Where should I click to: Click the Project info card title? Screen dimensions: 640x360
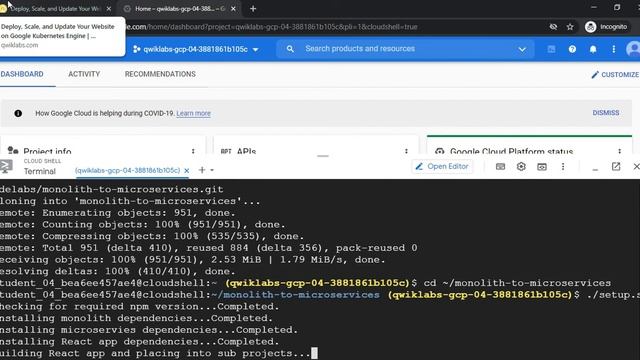pyautogui.click(x=47, y=151)
